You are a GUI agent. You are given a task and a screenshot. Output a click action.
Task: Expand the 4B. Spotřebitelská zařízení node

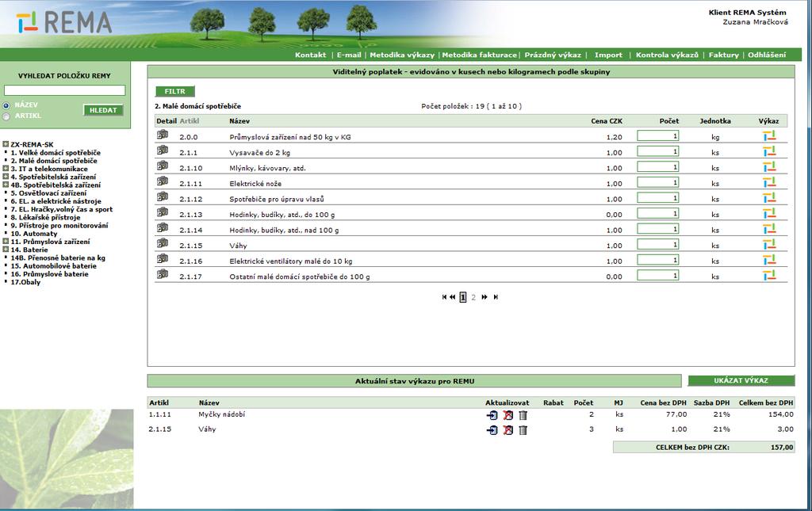6,185
